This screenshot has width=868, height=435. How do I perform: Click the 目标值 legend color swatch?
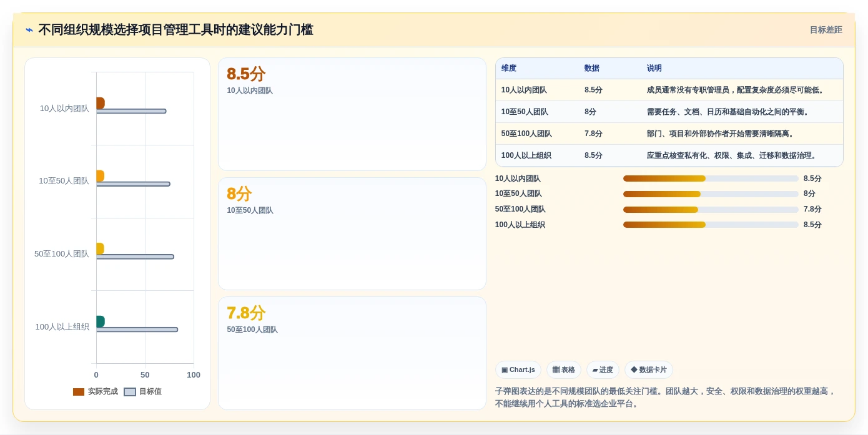coord(130,392)
